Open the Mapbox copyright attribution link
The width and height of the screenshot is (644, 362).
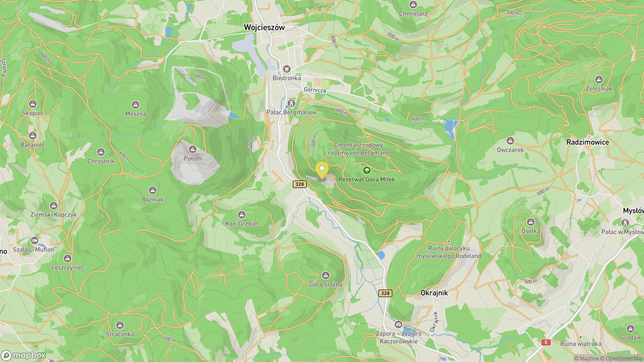[586, 358]
